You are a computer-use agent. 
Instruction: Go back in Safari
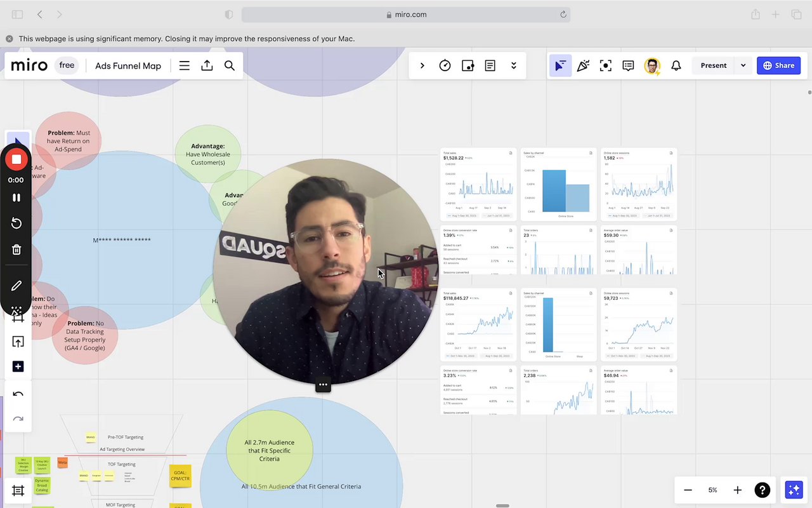(x=39, y=14)
